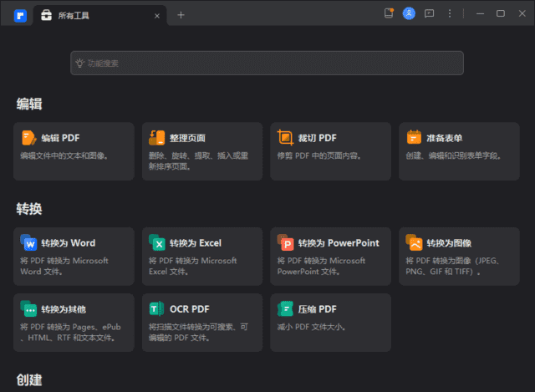Select the 裁切 PDF crop tool icon
This screenshot has height=392, width=535.
286,138
